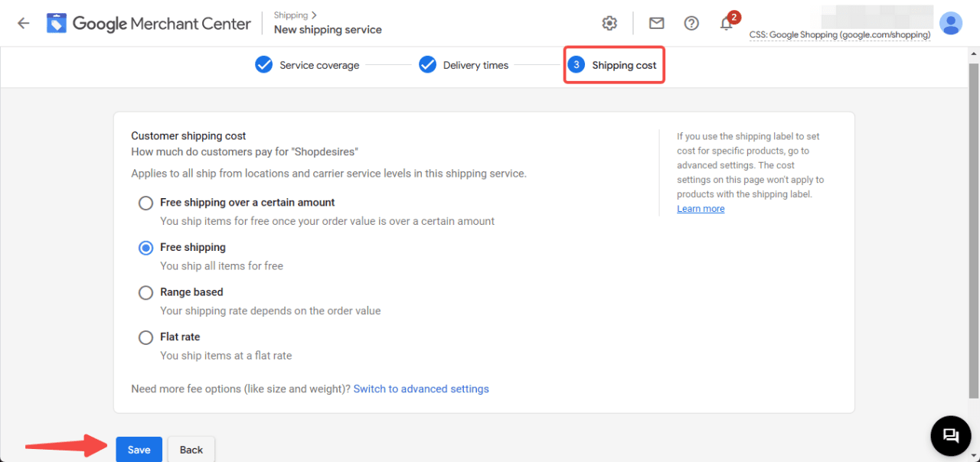Screen dimensions: 980x462
Task: Open the mail envelope icon
Action: click(656, 23)
